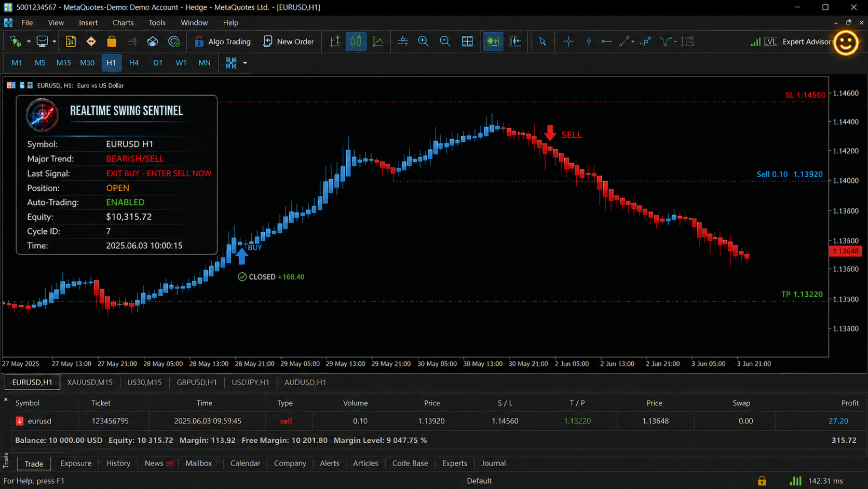Open the timeframes layout dropdown arrow
The image size is (868, 489).
pos(245,63)
